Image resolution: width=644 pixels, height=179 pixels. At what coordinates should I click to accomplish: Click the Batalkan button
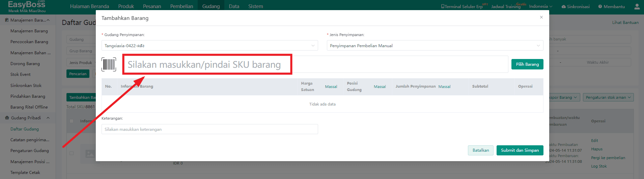click(480, 150)
